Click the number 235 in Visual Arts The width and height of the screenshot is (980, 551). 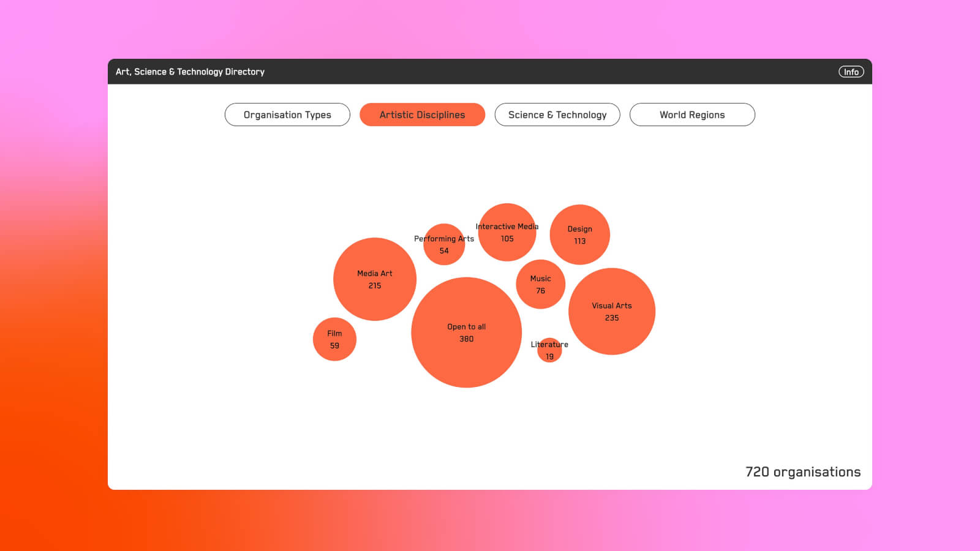612,318
